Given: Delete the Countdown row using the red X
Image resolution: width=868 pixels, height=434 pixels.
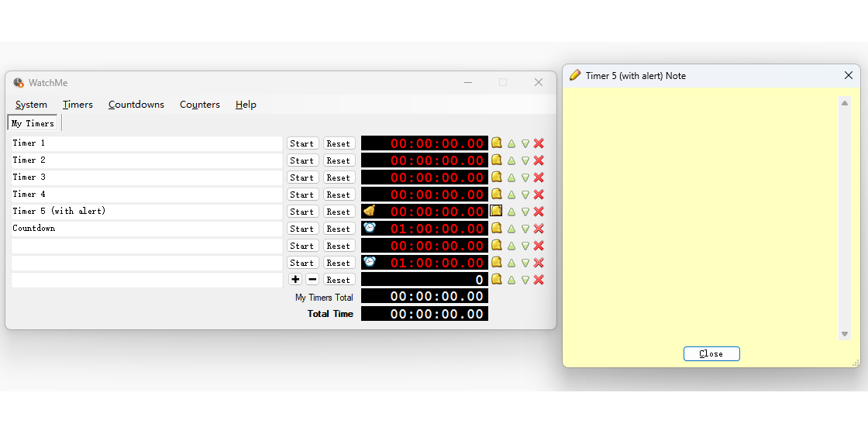Looking at the screenshot, I should click(x=539, y=229).
